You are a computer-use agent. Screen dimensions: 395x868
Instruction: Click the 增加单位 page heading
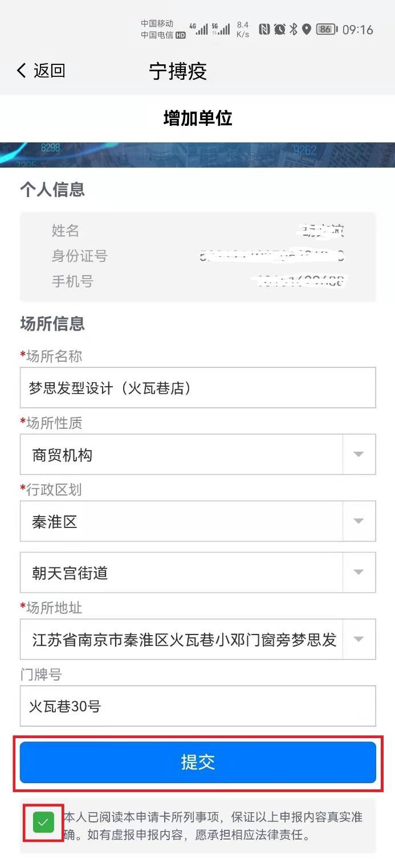(198, 118)
